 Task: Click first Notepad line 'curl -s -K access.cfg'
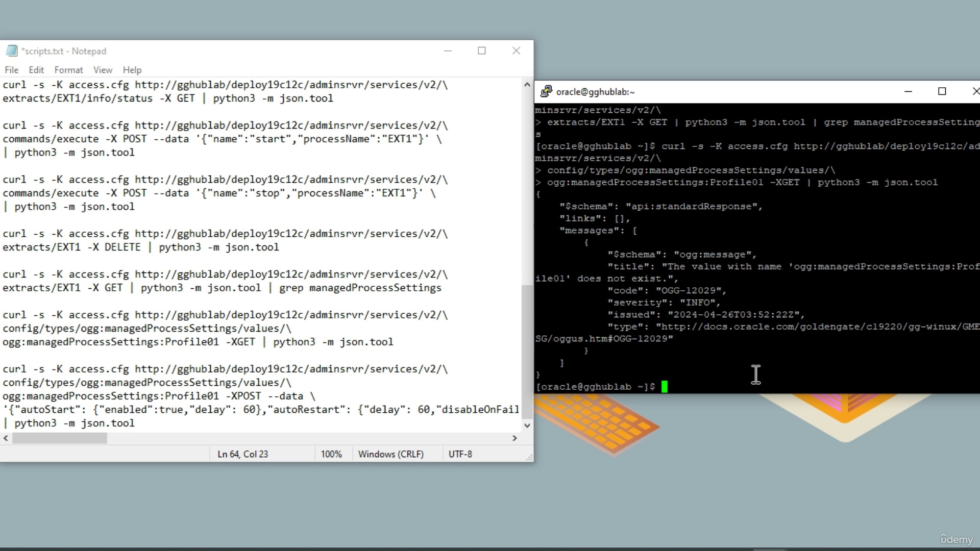[x=225, y=85]
